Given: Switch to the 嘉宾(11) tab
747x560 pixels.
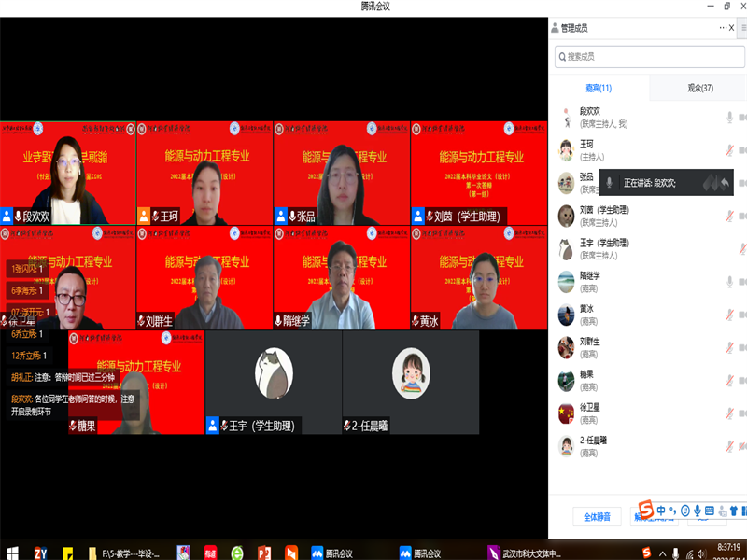Looking at the screenshot, I should point(599,88).
